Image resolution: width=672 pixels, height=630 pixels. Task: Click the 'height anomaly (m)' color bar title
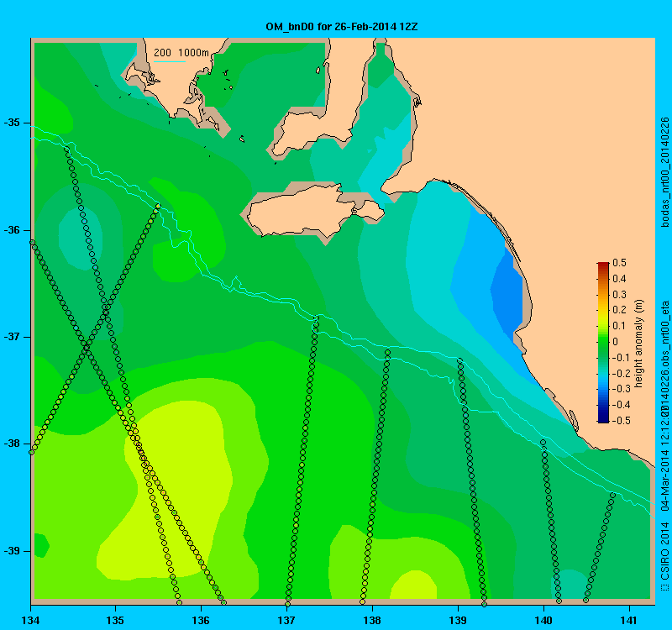coord(639,344)
